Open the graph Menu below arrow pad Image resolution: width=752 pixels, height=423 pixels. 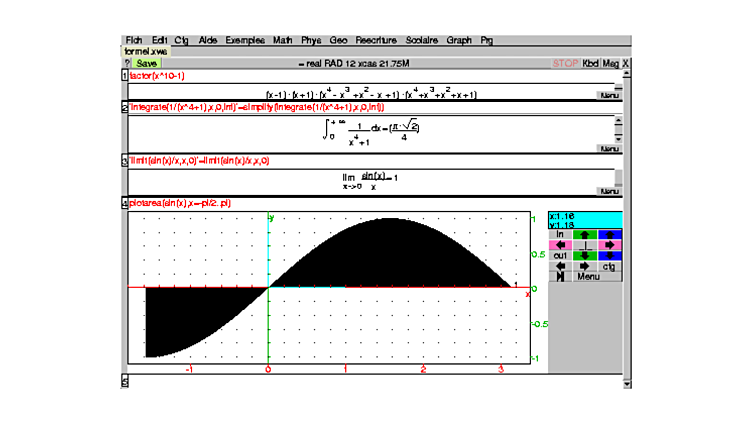pyautogui.click(x=589, y=276)
